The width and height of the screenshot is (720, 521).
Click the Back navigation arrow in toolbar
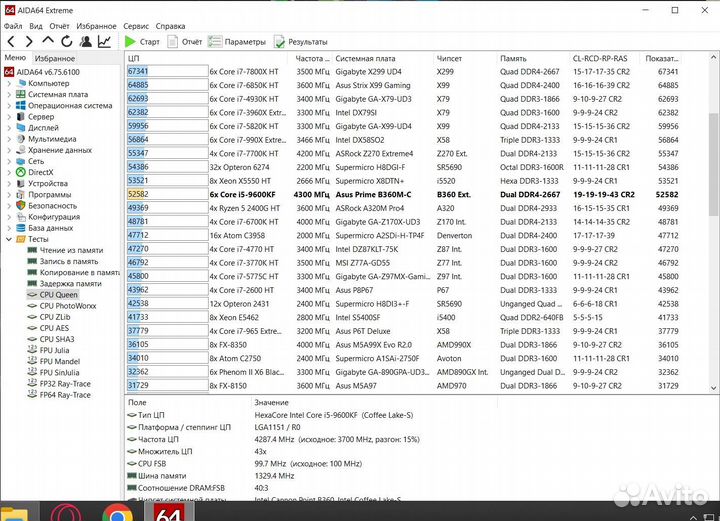point(11,42)
